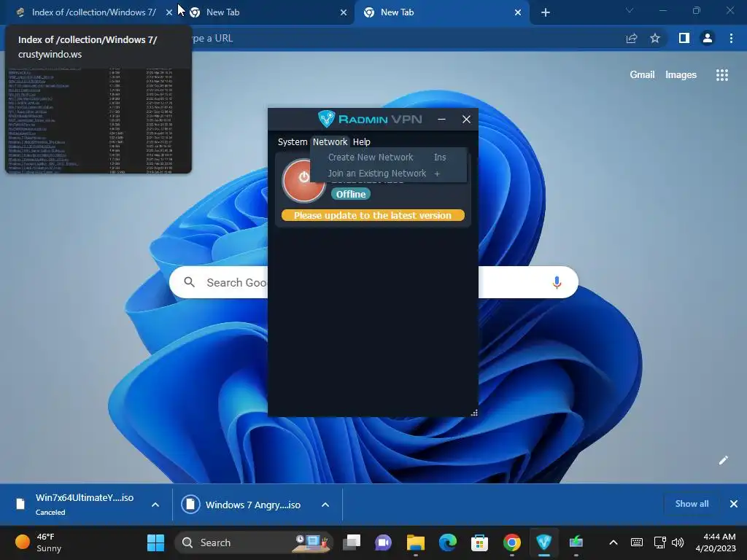
Task: Click Radmin VPN icon on taskbar
Action: click(543, 542)
